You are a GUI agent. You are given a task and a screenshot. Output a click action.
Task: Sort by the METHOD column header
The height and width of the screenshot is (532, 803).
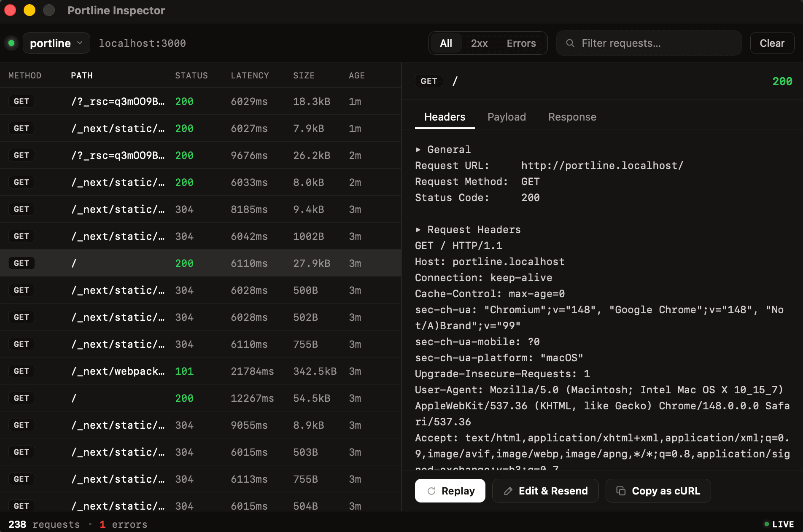(25, 75)
